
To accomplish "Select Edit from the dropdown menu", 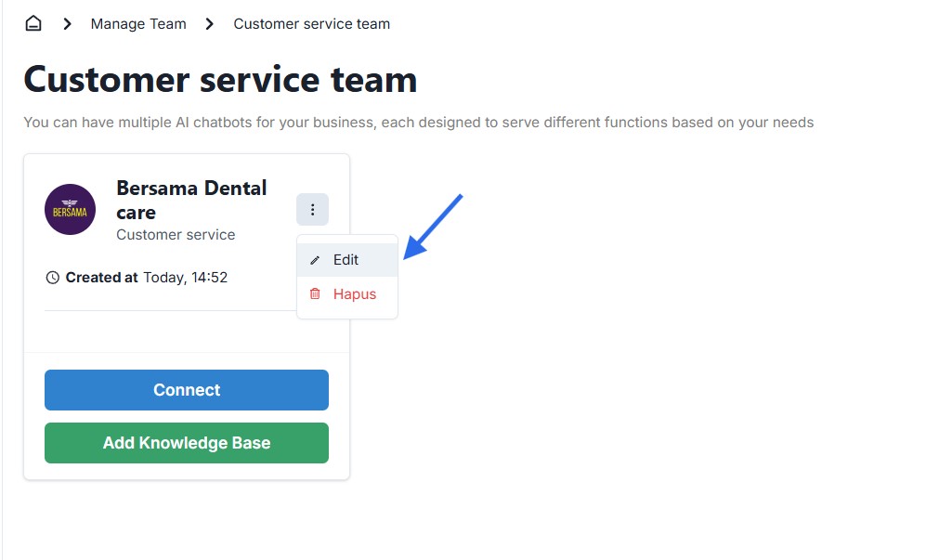I will point(346,260).
